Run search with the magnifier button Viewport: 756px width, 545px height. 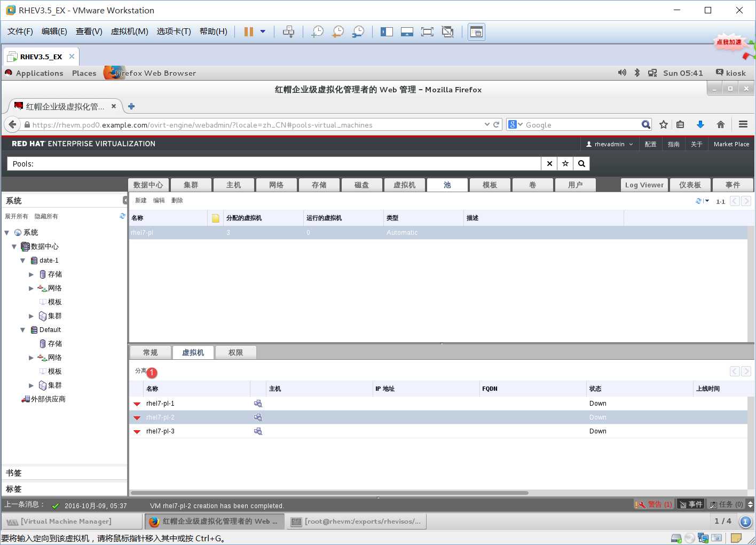[582, 164]
